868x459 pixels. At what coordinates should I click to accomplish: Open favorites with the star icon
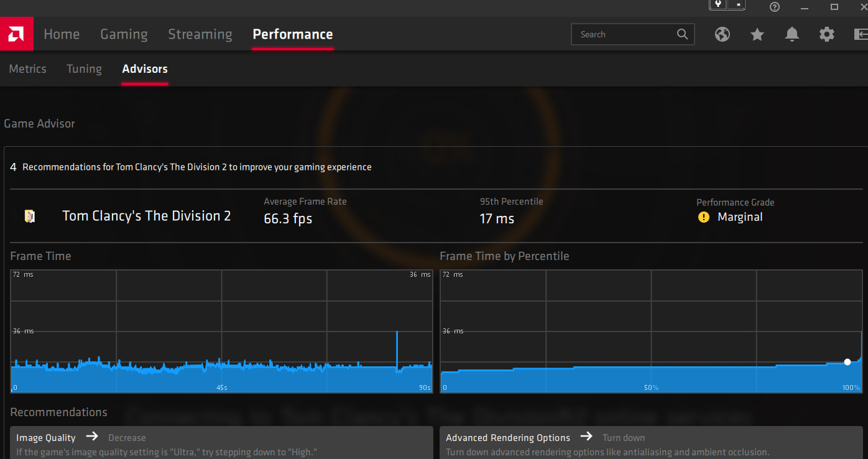(x=757, y=34)
